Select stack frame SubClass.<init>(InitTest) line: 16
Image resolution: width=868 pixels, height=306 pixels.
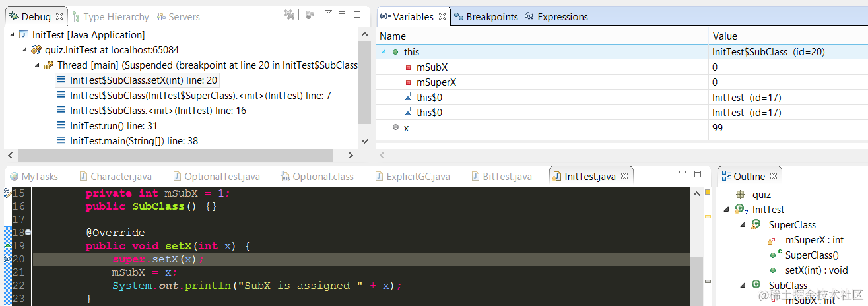coord(150,111)
